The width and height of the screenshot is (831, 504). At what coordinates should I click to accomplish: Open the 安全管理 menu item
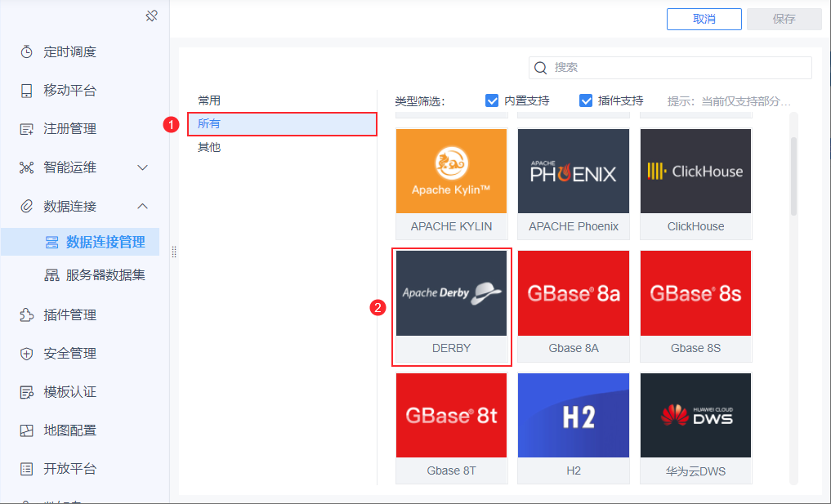point(69,354)
